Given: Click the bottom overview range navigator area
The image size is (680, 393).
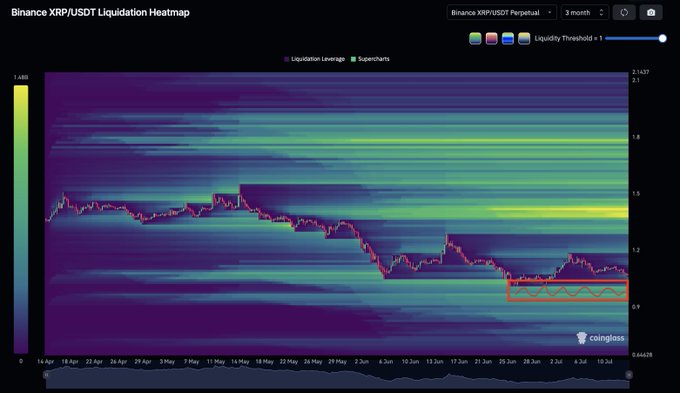Looking at the screenshot, I should [337, 377].
